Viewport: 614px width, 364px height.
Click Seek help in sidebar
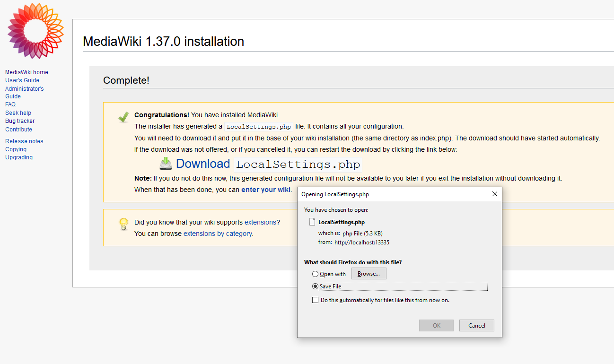(x=18, y=113)
